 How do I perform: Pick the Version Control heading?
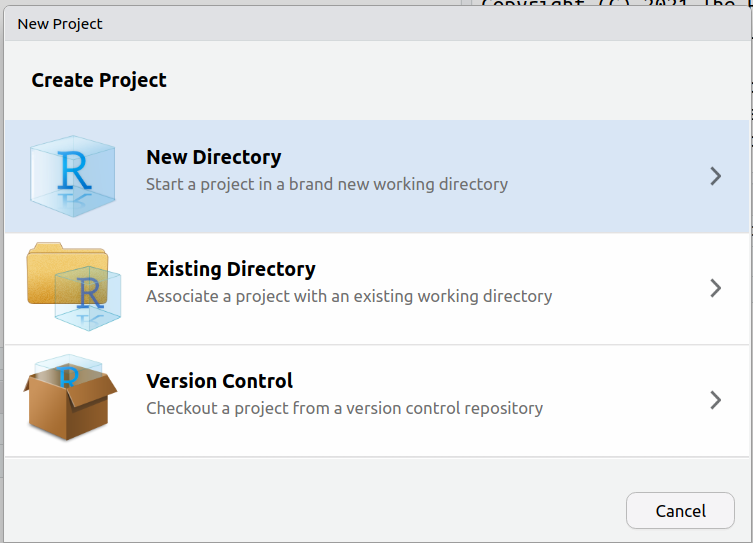tap(219, 381)
